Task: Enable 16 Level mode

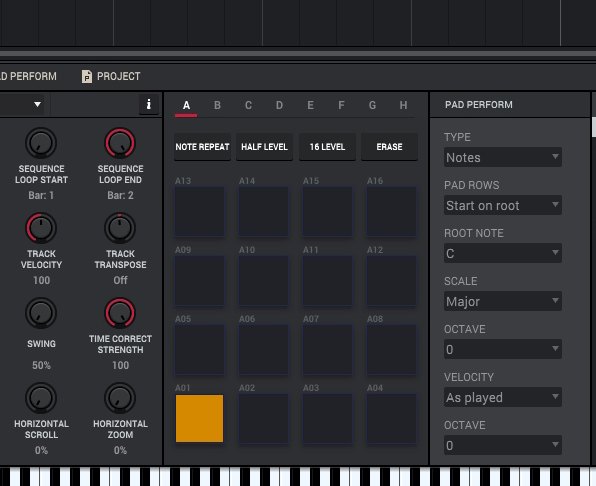Action: pyautogui.click(x=327, y=147)
